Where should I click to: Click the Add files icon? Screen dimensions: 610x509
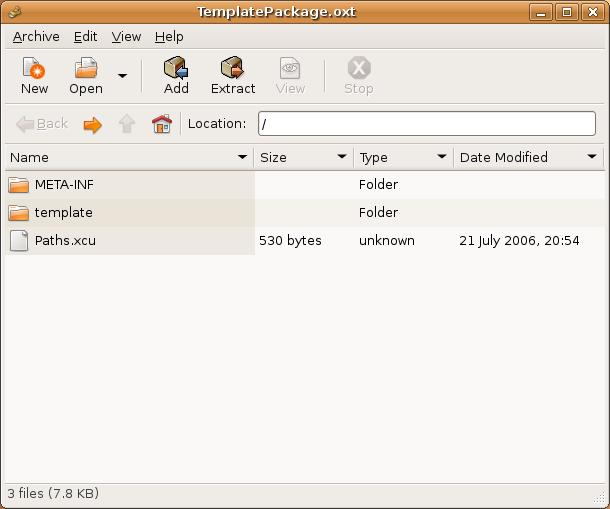tap(176, 68)
